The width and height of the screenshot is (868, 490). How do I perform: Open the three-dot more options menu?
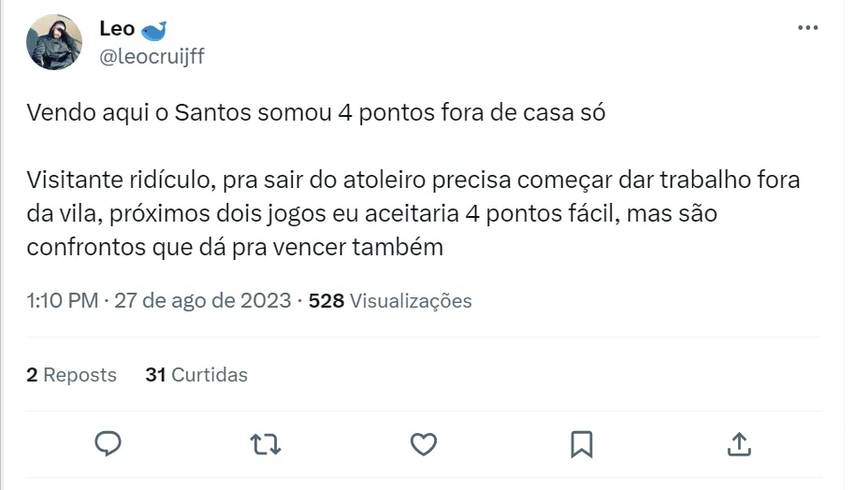[807, 28]
